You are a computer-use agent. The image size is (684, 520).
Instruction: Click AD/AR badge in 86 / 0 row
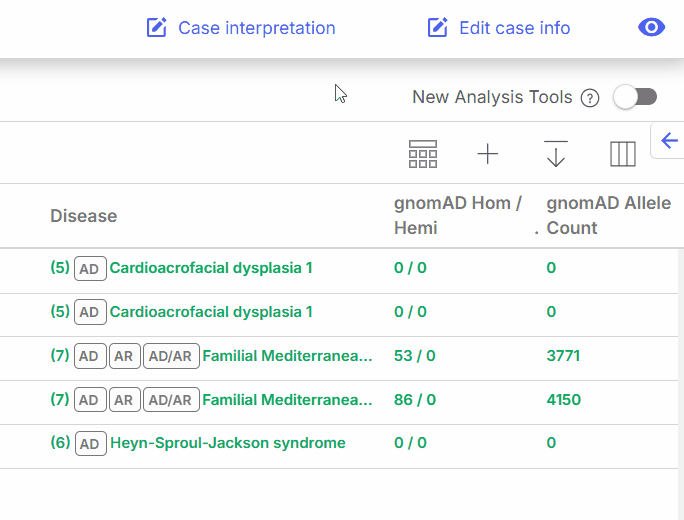pos(171,400)
